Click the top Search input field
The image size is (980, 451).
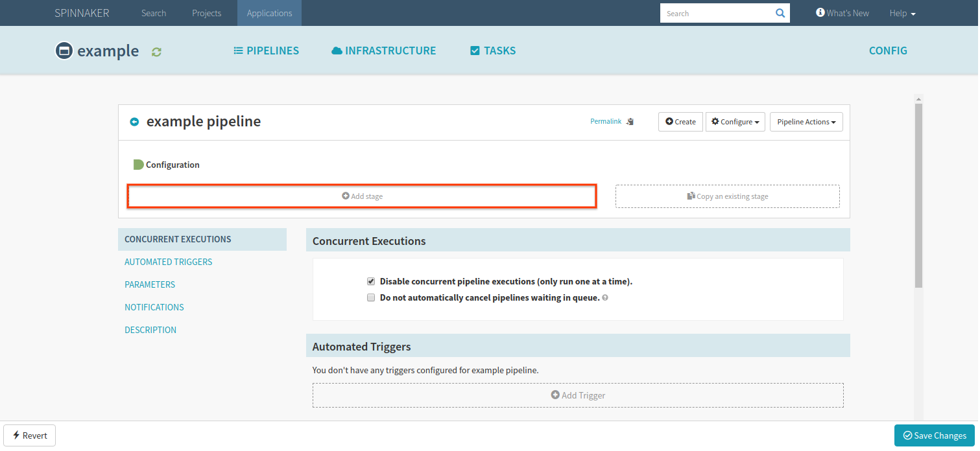(x=717, y=13)
